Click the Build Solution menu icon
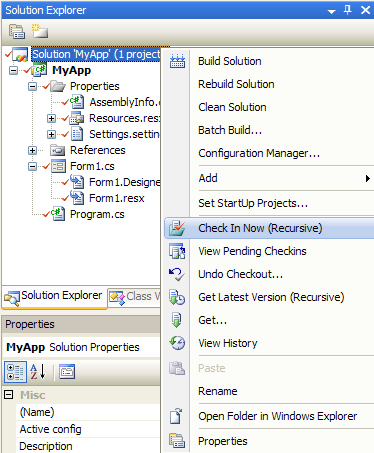Viewport: 374px width, 453px height. click(x=177, y=61)
